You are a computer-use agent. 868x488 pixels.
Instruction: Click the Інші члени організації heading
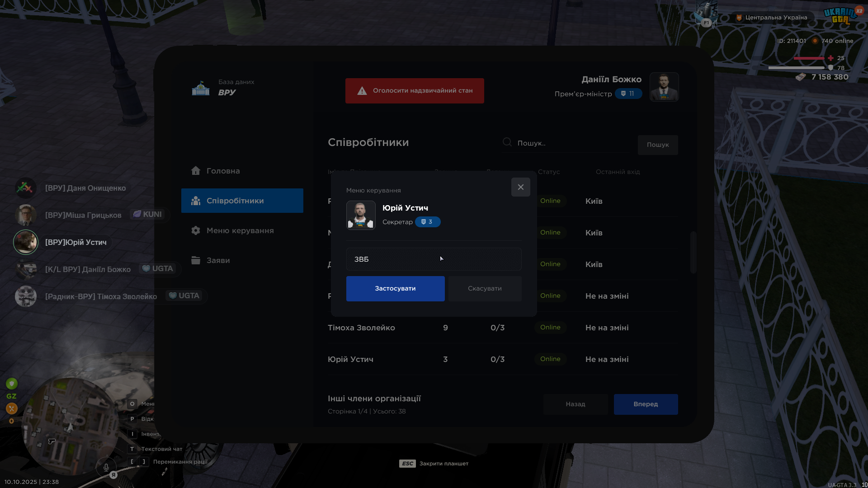click(374, 399)
